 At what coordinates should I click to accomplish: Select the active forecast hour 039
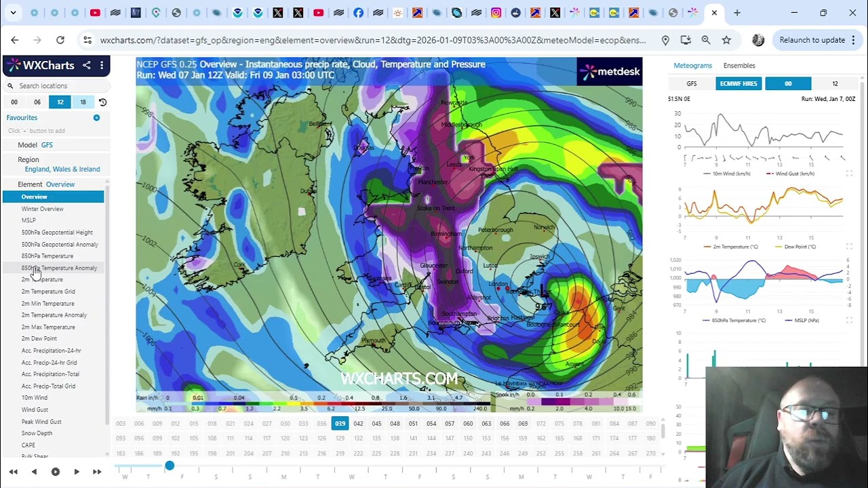(x=340, y=424)
